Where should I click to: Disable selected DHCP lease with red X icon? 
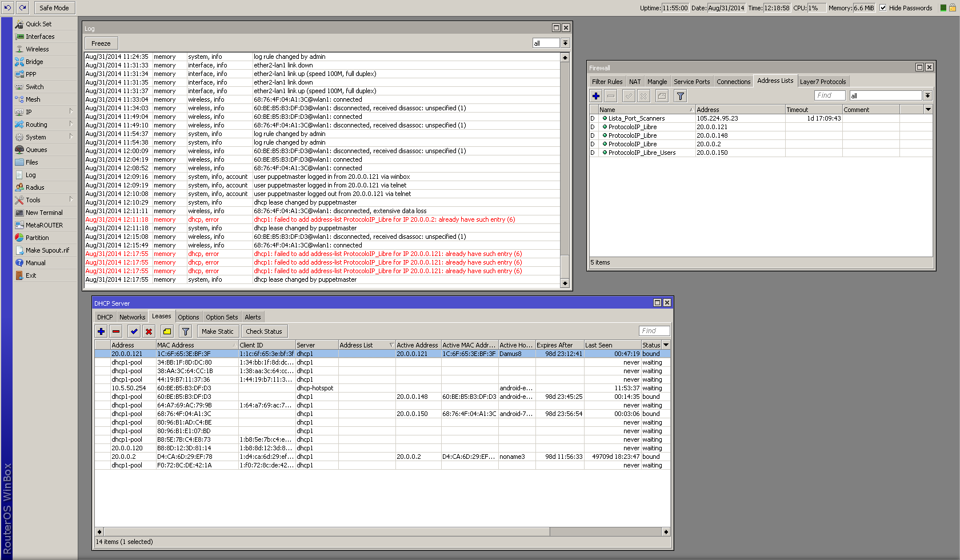(x=149, y=331)
